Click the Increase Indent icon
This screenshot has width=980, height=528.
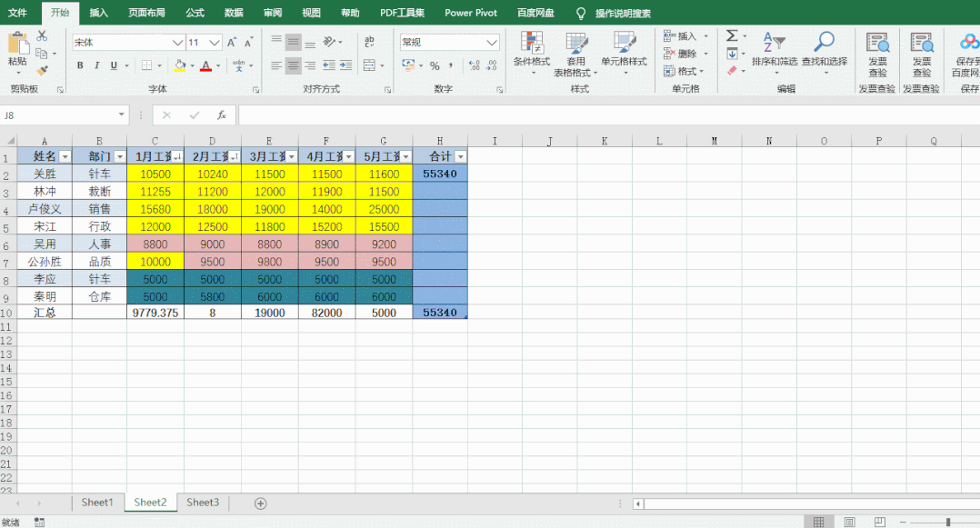tap(345, 65)
